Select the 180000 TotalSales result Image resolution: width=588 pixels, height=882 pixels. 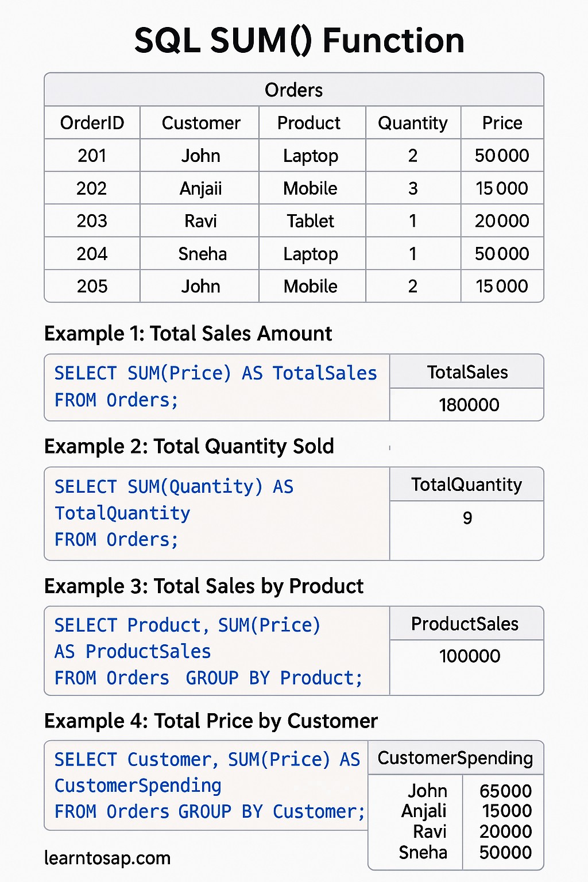(x=469, y=405)
